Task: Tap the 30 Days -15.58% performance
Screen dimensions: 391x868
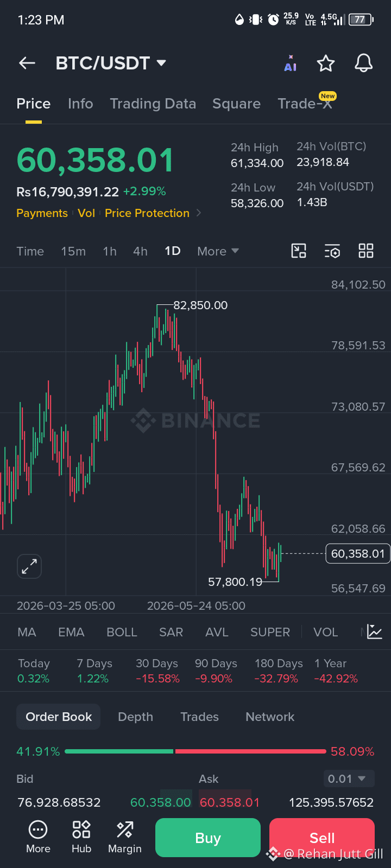Action: [157, 671]
